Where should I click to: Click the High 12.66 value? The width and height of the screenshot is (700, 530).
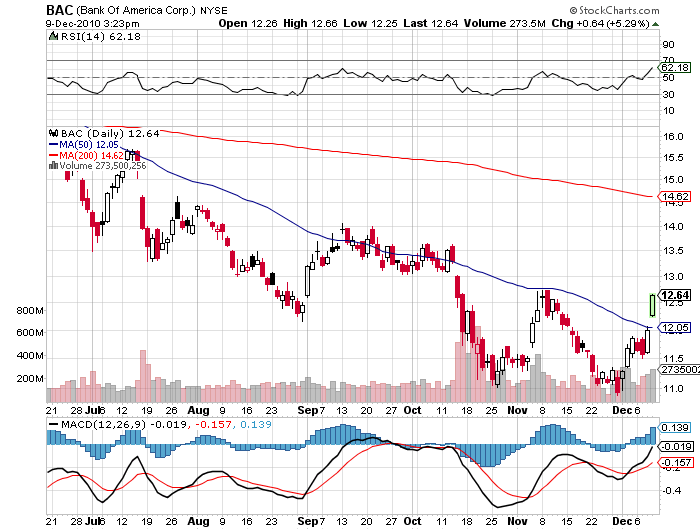310,23
